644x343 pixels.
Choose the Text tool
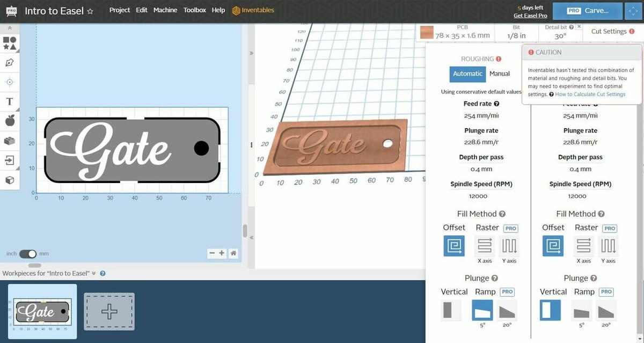tap(10, 101)
